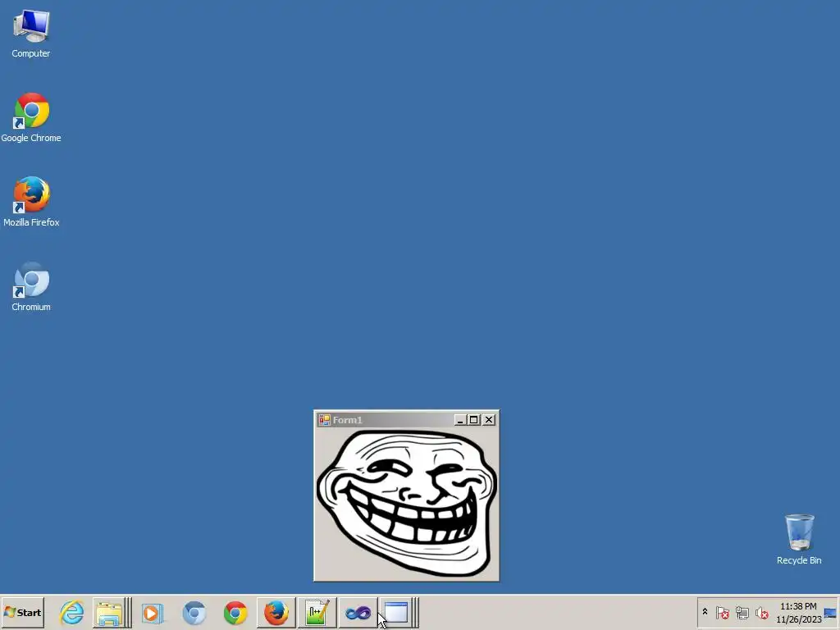
Task: Click the network status tray icon
Action: point(742,612)
